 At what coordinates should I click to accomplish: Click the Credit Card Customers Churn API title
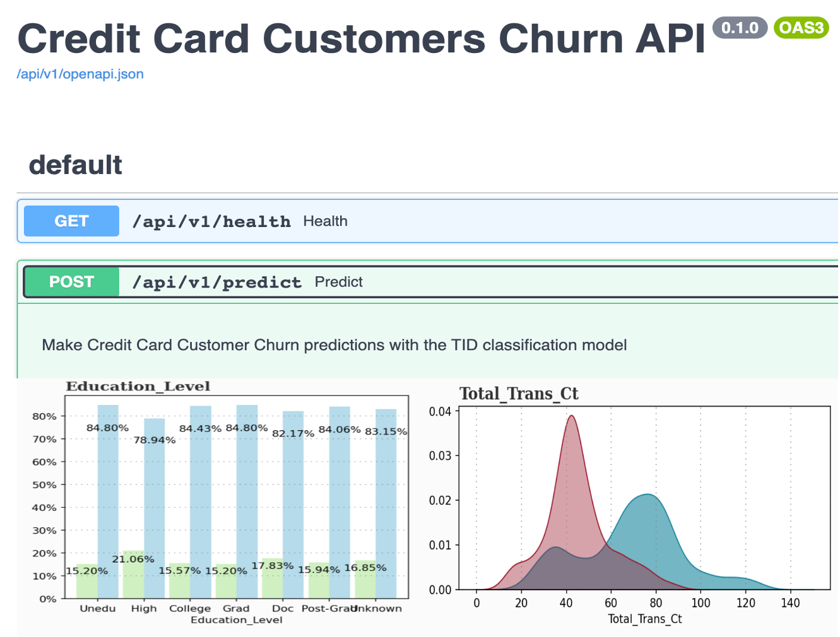[361, 39]
